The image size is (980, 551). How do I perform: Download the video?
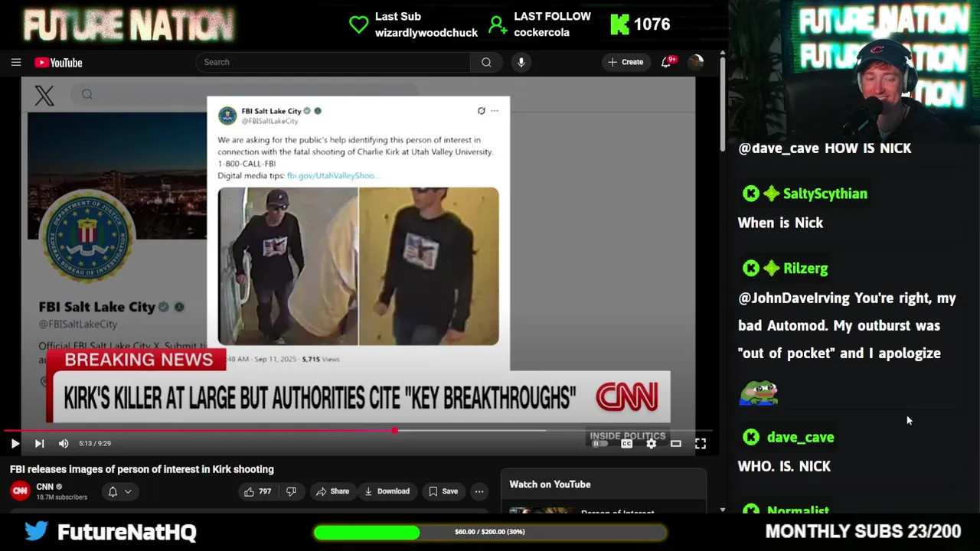click(387, 491)
